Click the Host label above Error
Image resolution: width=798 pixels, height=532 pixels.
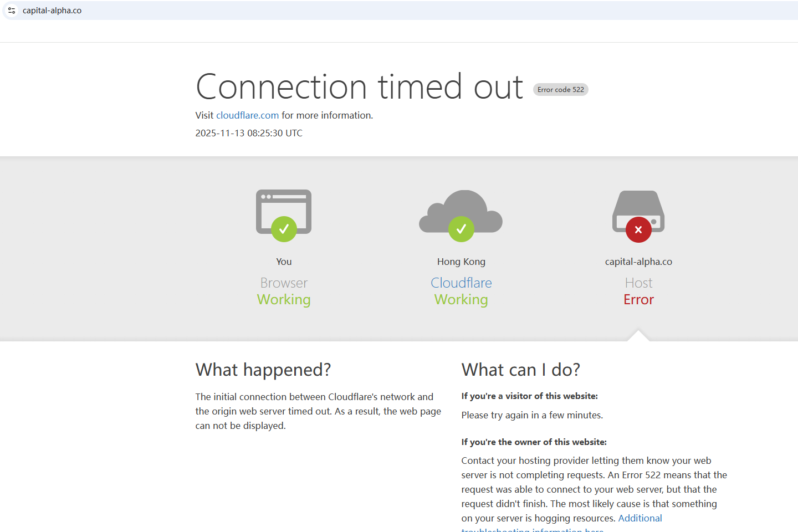638,283
